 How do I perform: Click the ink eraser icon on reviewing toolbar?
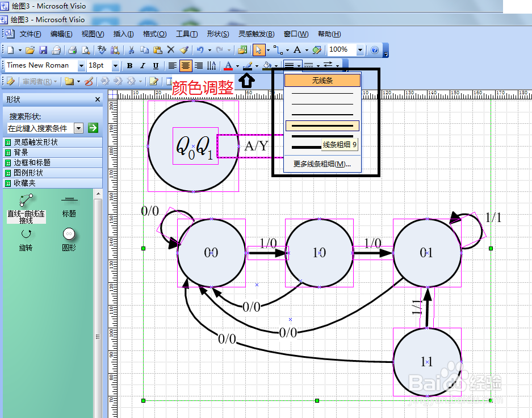89,81
